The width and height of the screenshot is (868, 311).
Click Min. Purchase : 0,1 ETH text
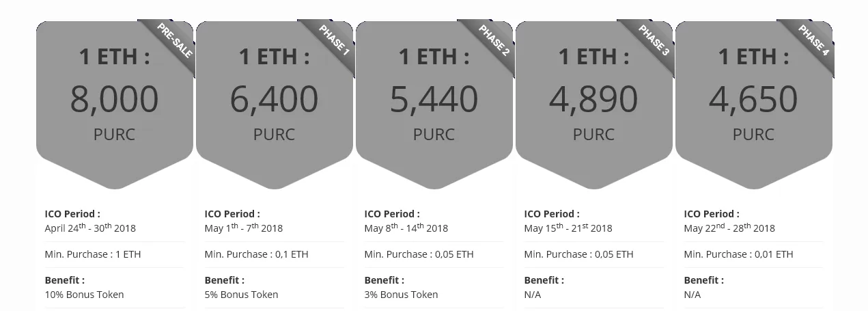[257, 254]
